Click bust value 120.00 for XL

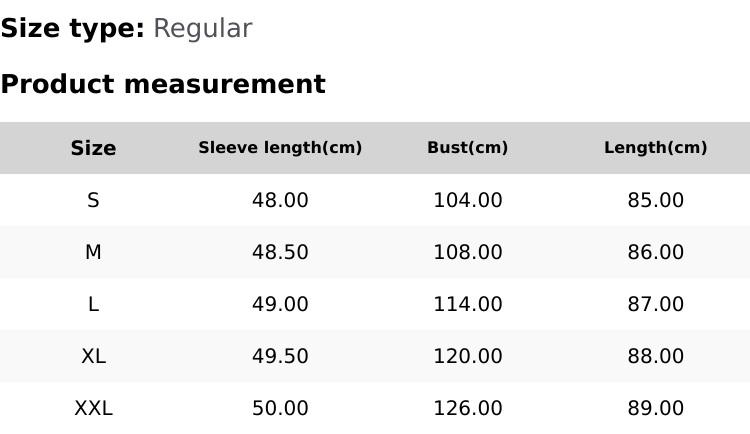(x=467, y=356)
